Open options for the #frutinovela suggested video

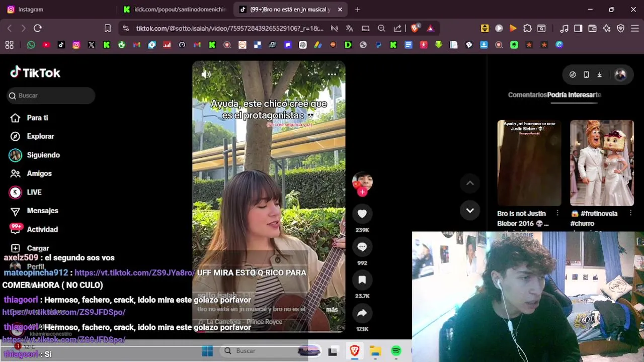click(x=630, y=214)
